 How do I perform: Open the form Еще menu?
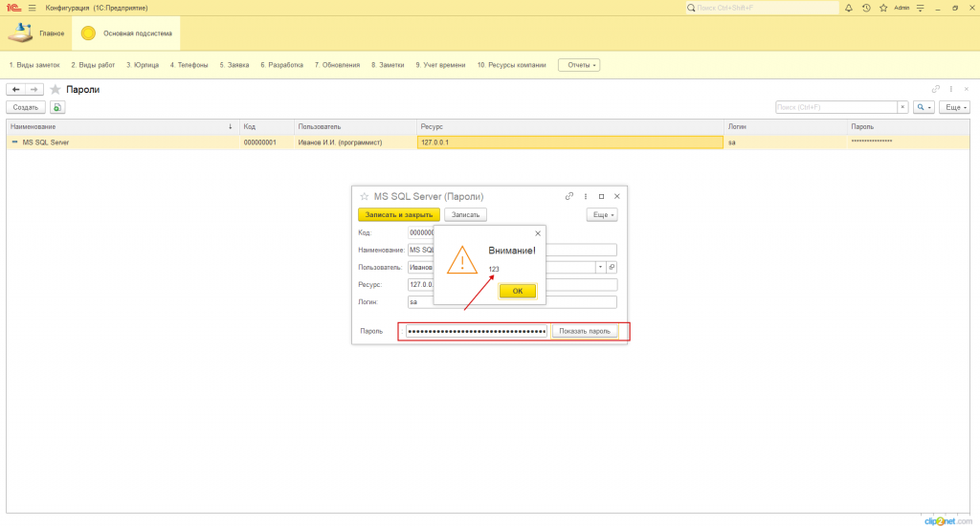603,215
